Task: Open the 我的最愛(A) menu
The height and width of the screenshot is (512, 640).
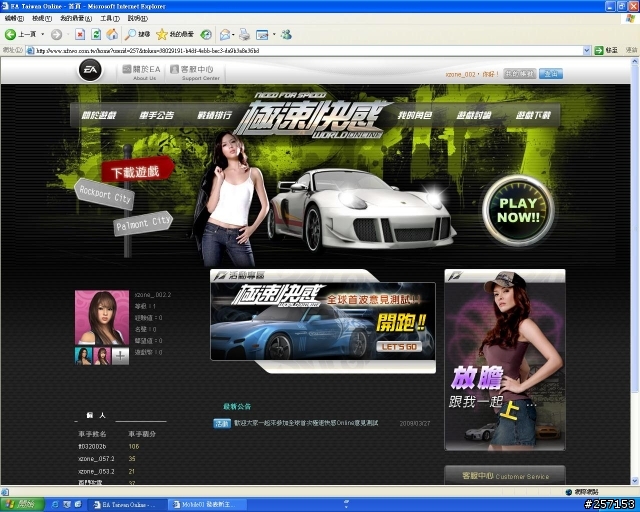Action: click(x=76, y=18)
